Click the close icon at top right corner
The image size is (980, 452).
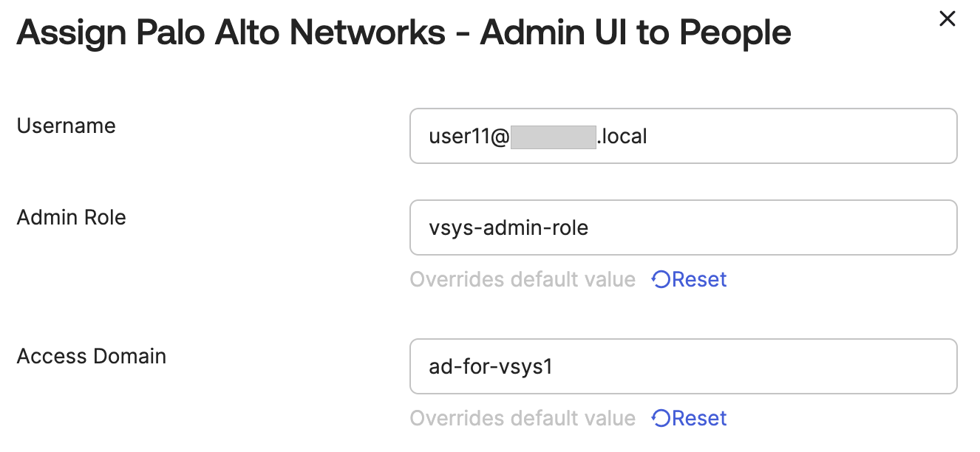(x=947, y=19)
